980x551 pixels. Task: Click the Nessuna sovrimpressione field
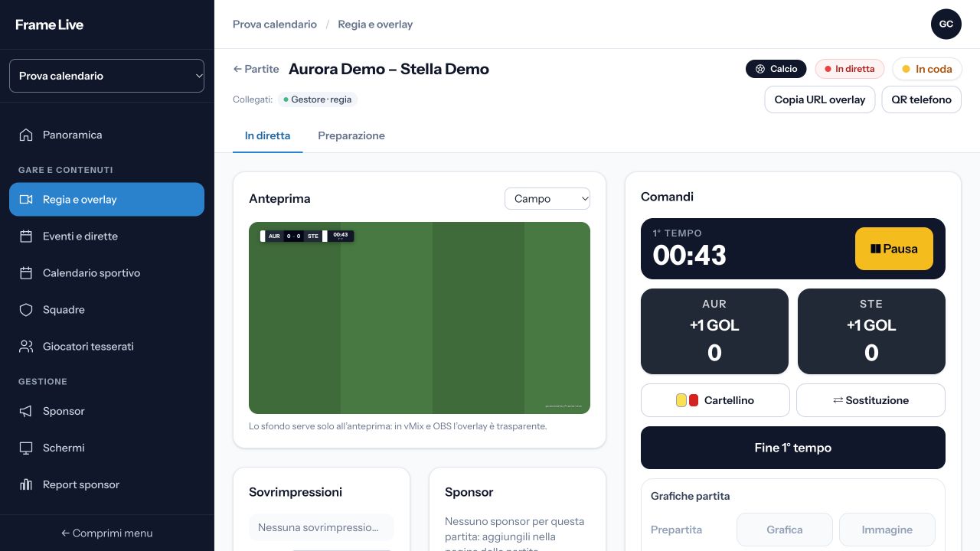pyautogui.click(x=322, y=527)
